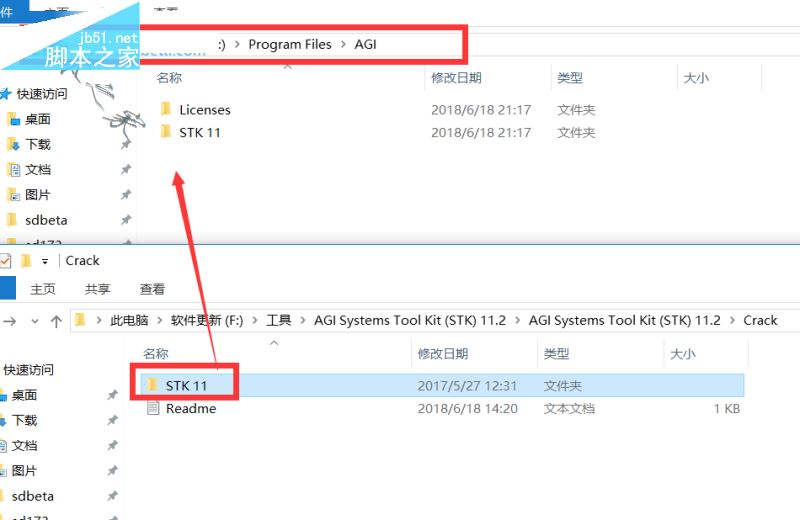800x520 pixels.
Task: Open 查看 ribbon tab in Crack window
Action: coord(152,289)
